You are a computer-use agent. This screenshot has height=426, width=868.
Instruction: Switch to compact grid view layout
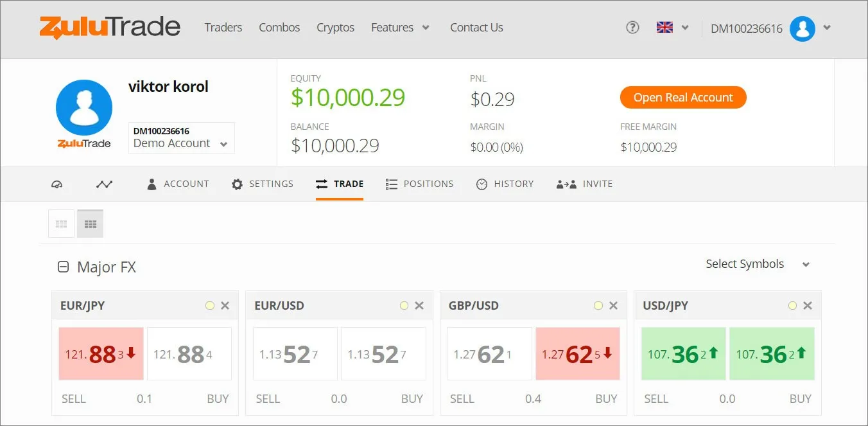90,223
